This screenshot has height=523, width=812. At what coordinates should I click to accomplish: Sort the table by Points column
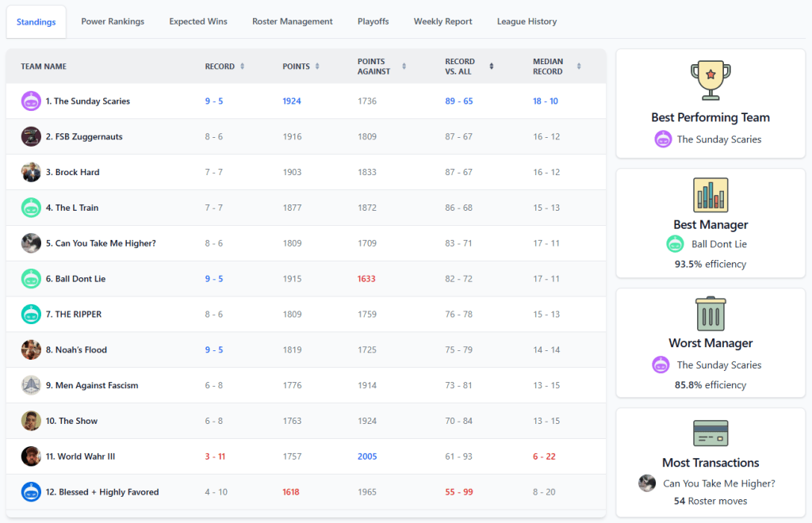point(301,67)
